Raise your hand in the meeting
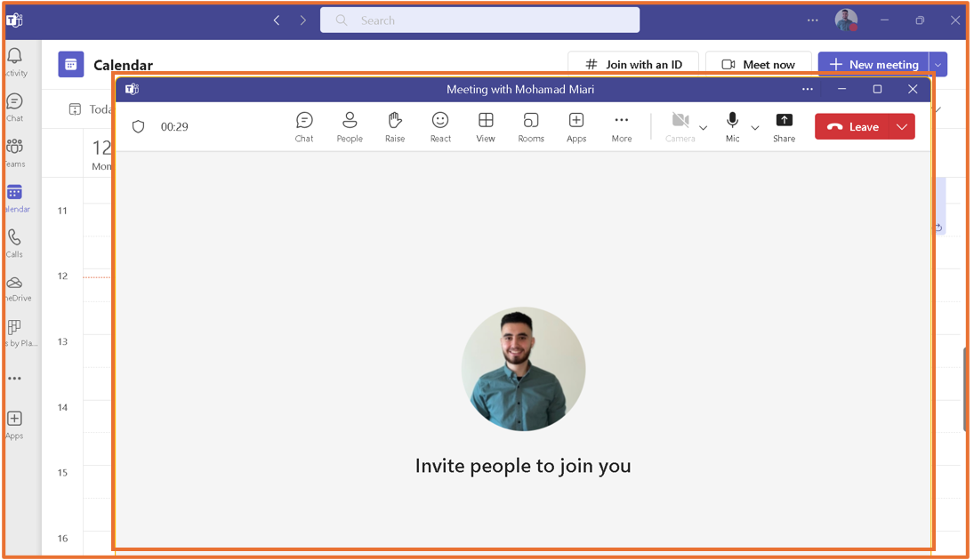Viewport: 974px width, 560px height. [395, 126]
